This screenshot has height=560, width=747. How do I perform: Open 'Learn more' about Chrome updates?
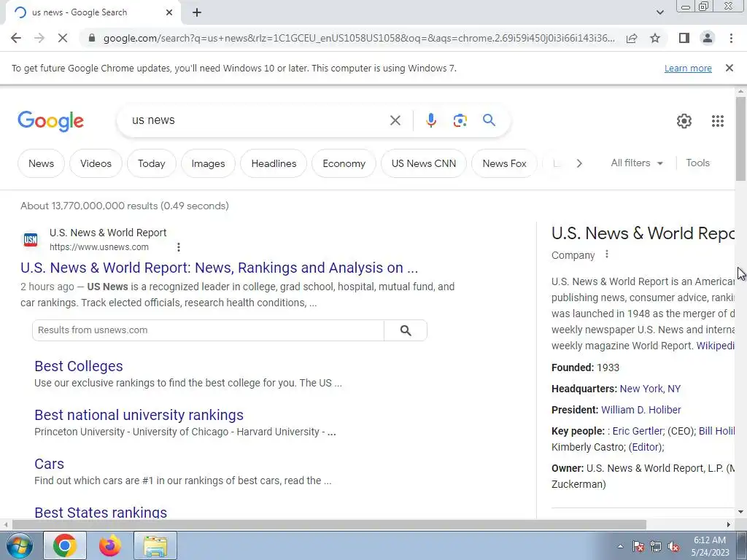point(688,68)
